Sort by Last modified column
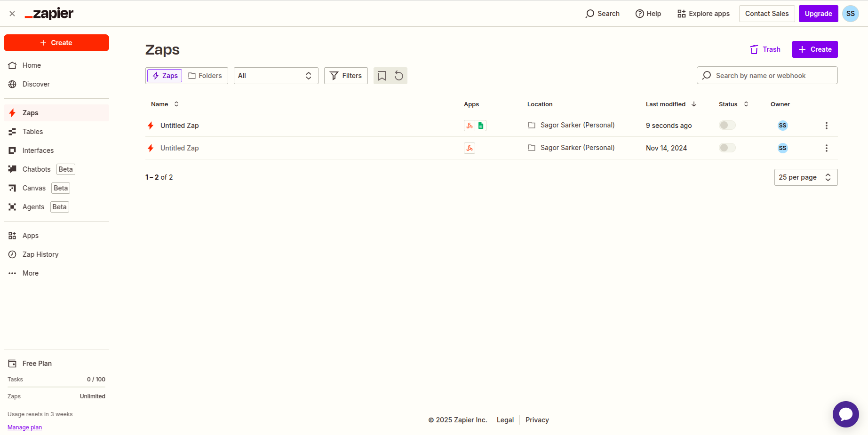868x435 pixels. pyautogui.click(x=671, y=104)
